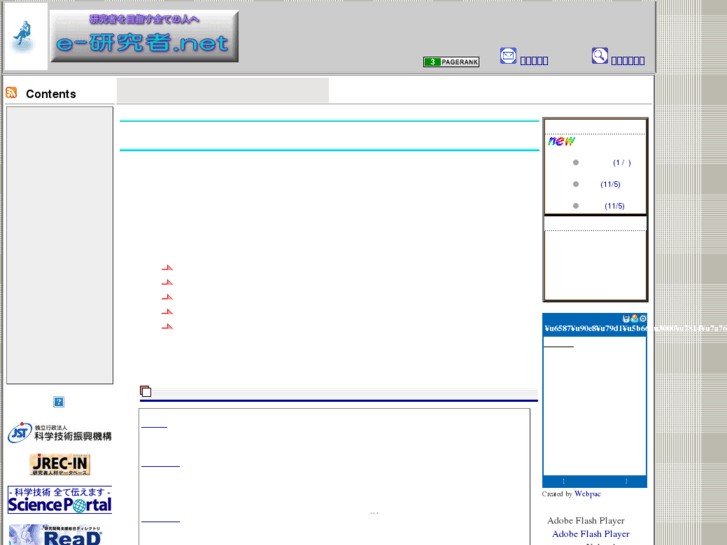Open the first (11/5) new entry

point(610,184)
